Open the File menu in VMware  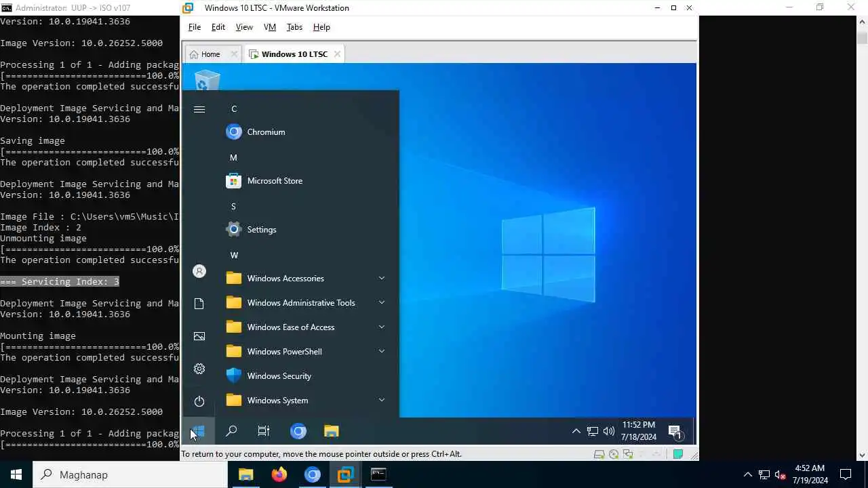(195, 27)
